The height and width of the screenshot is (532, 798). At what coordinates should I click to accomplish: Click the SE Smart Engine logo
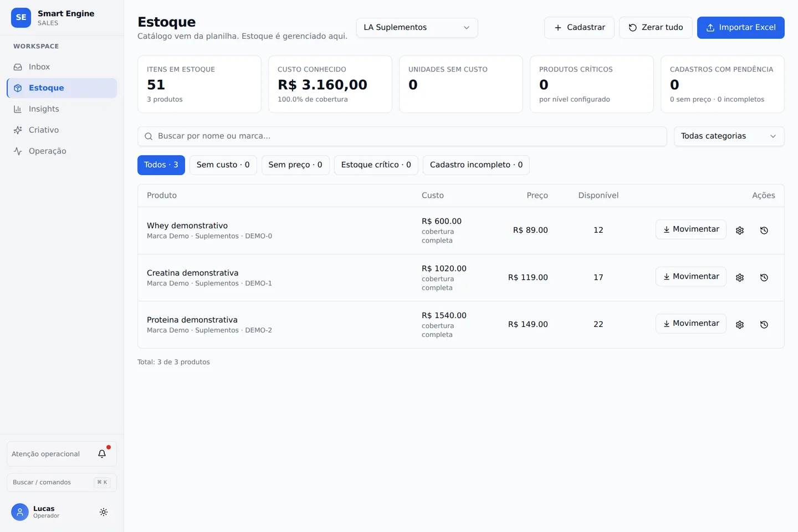pos(21,18)
